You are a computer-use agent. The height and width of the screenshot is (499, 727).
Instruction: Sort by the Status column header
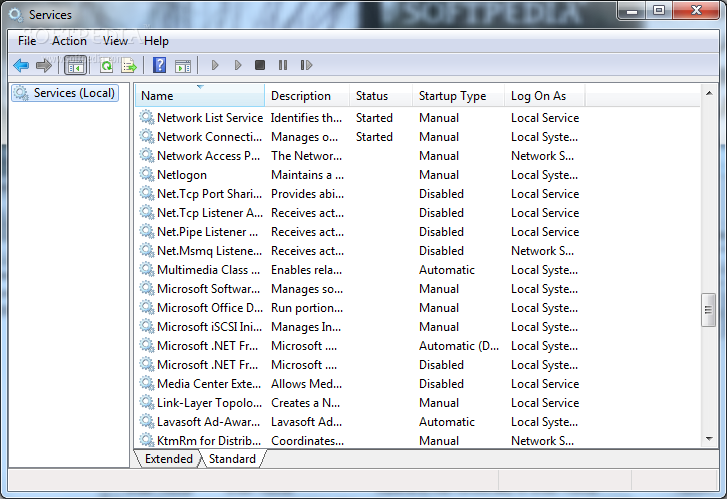coord(380,96)
